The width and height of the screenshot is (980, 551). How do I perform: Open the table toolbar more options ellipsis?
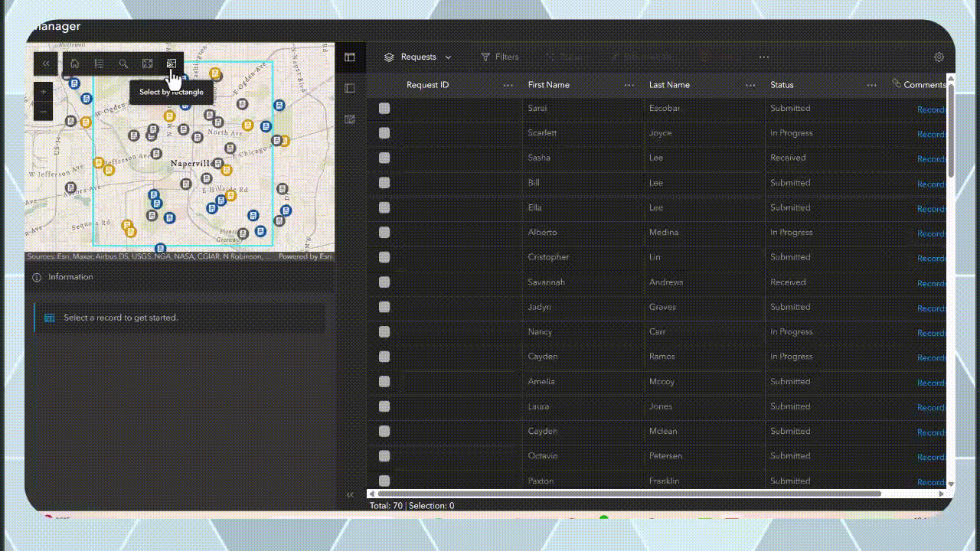pyautogui.click(x=764, y=57)
